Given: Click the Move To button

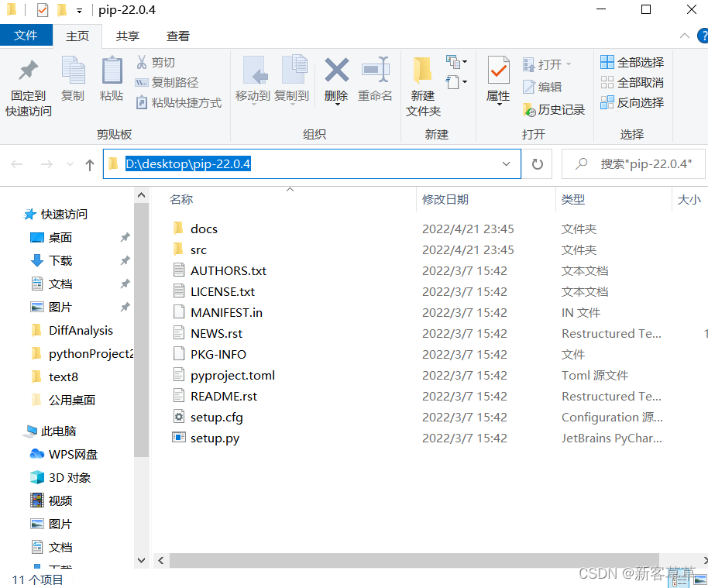Looking at the screenshot, I should (253, 81).
